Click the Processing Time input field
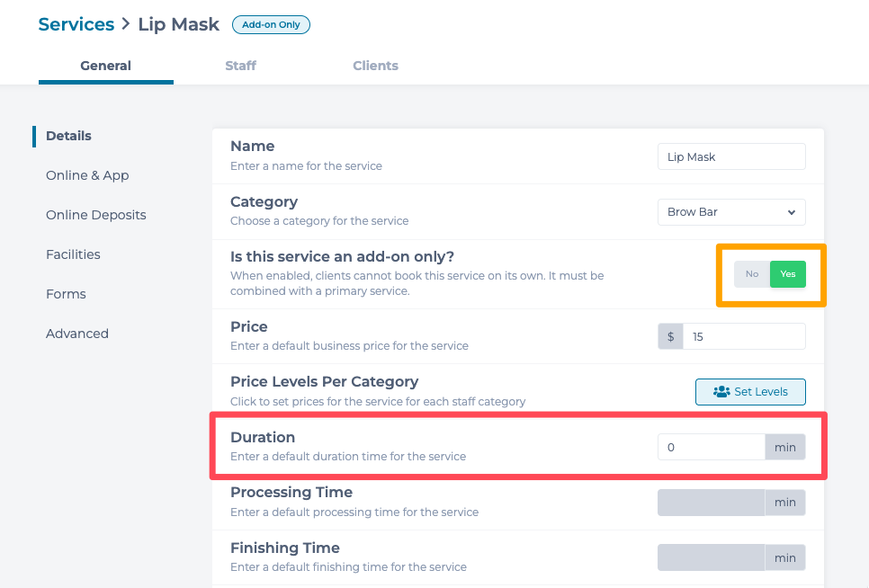This screenshot has width=869, height=588. [x=711, y=503]
